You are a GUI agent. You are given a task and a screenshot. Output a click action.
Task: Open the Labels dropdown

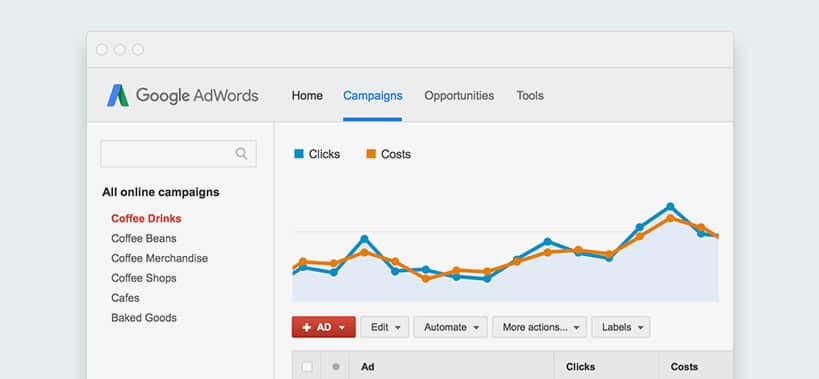[x=621, y=327]
